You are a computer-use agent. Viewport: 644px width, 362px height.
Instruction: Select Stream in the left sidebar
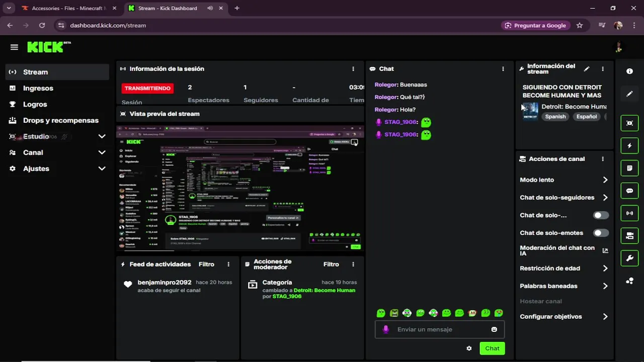click(57, 72)
